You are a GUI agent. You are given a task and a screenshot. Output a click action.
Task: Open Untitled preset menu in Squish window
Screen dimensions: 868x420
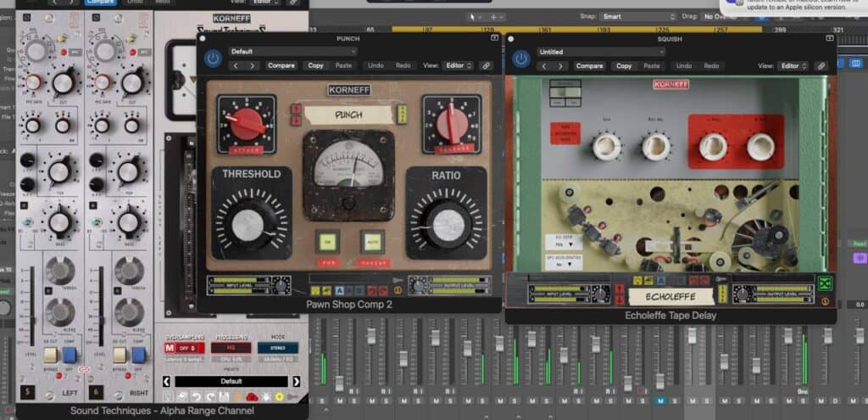pyautogui.click(x=601, y=52)
